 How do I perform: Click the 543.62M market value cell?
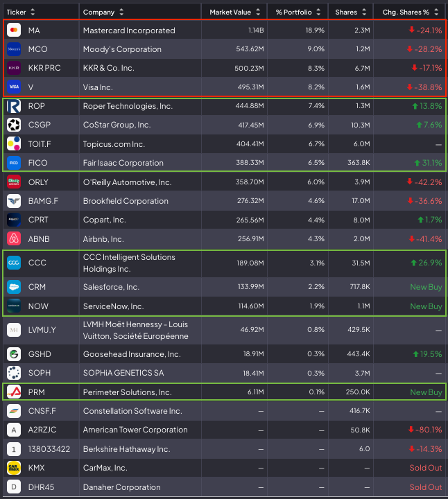pyautogui.click(x=250, y=49)
